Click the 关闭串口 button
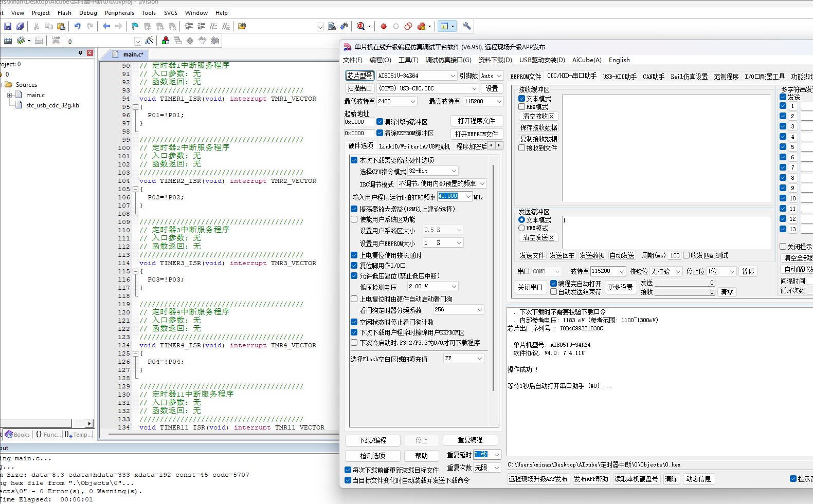Image resolution: width=813 pixels, height=504 pixels. click(530, 287)
